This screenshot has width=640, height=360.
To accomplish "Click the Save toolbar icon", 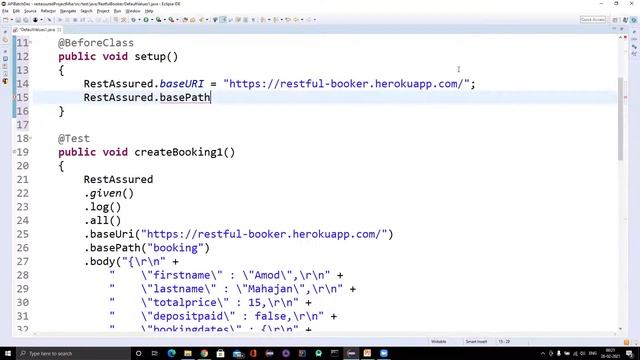I will tap(18, 20).
